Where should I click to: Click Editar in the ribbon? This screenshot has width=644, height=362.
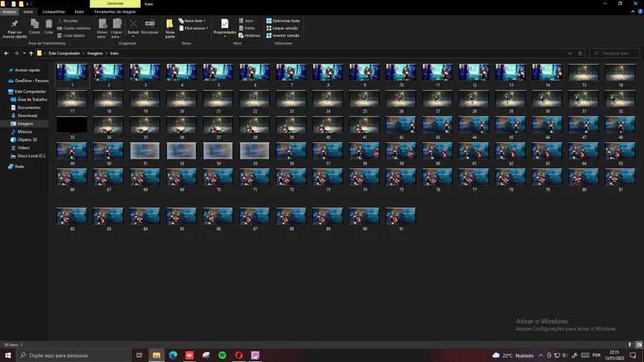pos(247,28)
